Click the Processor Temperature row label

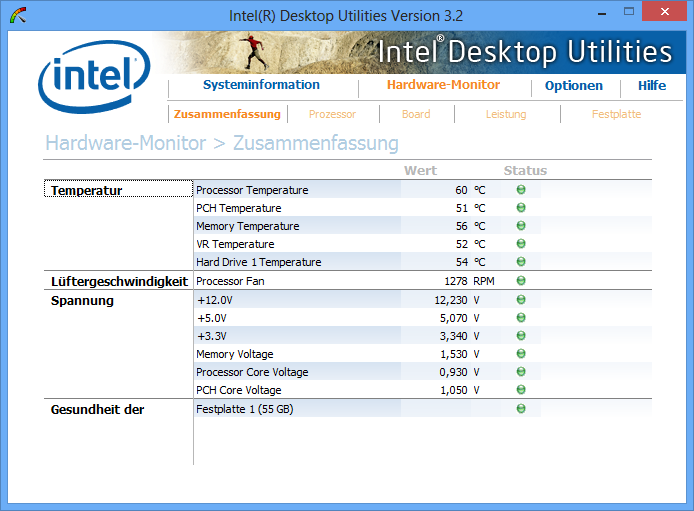[252, 190]
